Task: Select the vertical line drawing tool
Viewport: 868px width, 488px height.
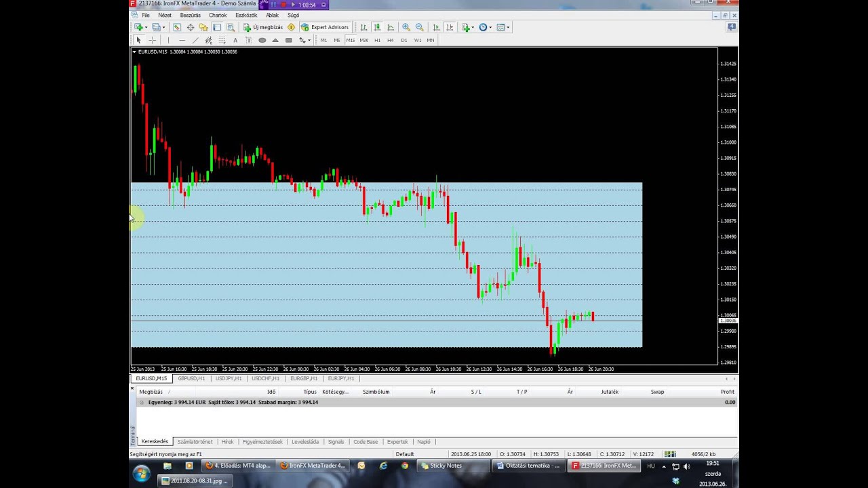Action: point(168,40)
